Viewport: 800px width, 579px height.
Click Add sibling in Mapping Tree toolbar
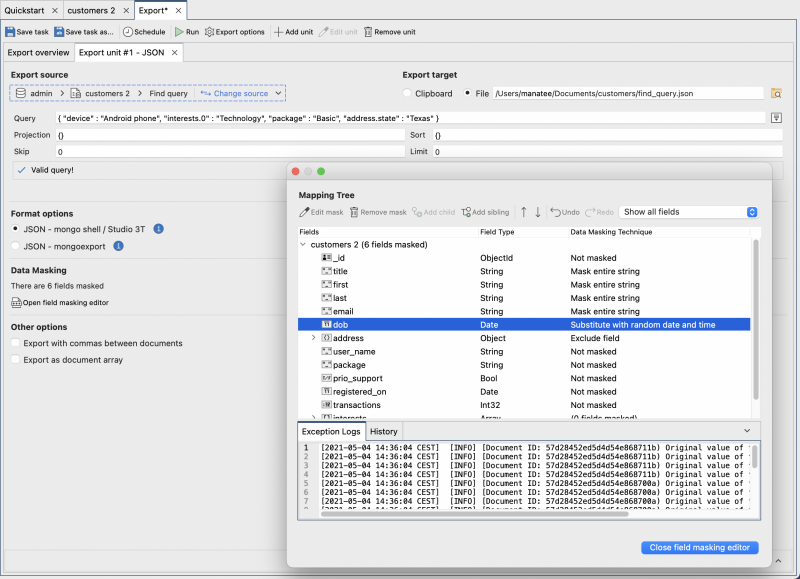click(x=485, y=212)
